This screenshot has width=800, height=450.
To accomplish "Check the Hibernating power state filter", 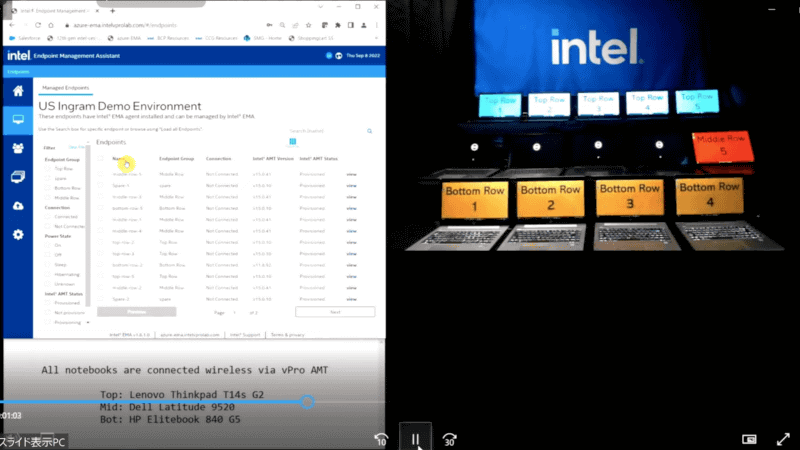I will coord(47,274).
